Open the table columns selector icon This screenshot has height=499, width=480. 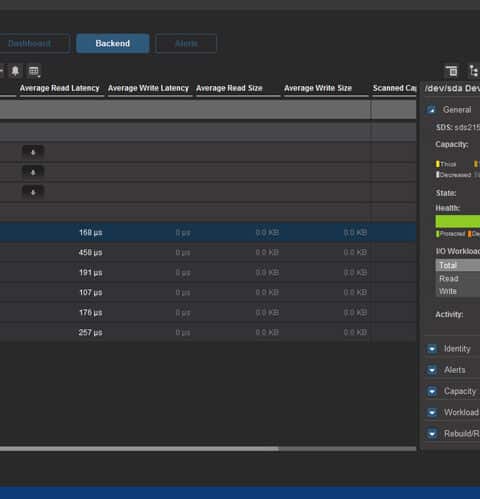coord(34,71)
